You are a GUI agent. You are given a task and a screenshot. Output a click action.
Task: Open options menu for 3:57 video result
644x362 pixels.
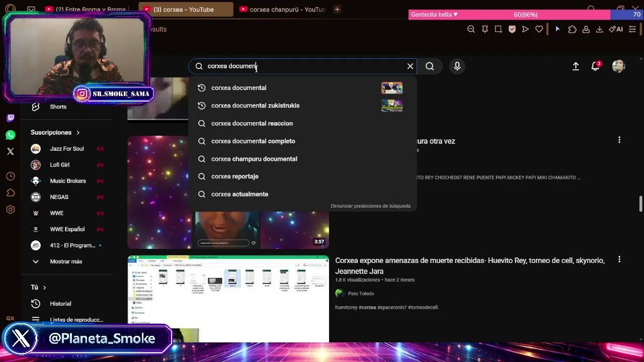[x=619, y=140]
